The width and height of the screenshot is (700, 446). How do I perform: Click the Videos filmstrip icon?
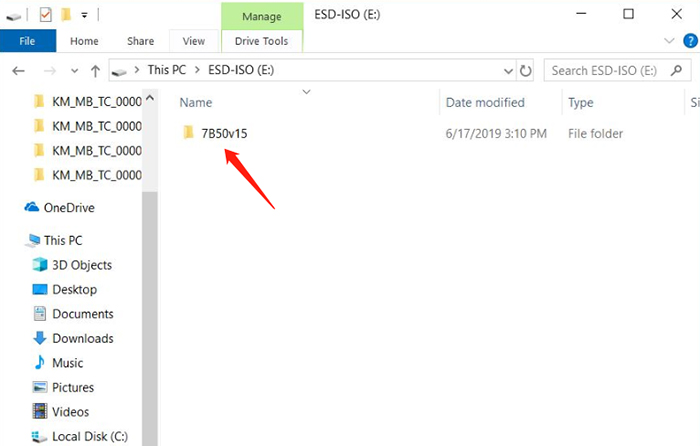tap(40, 411)
